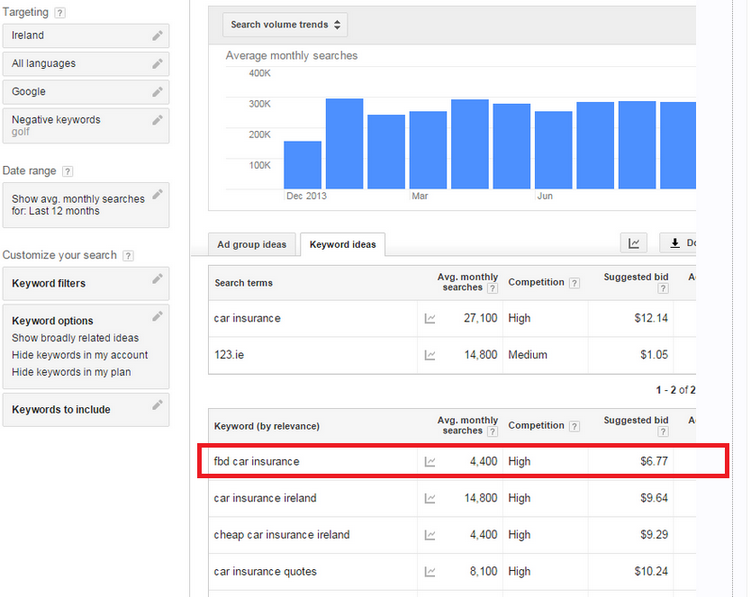Open the Keyword filters panel
Viewport: 755px width, 603px height.
(x=86, y=284)
